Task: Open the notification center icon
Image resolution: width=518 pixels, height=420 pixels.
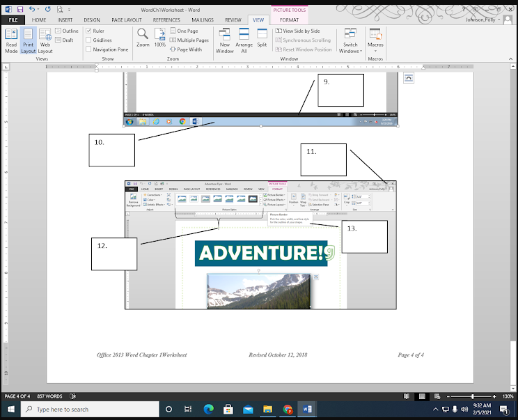Action: (x=504, y=410)
